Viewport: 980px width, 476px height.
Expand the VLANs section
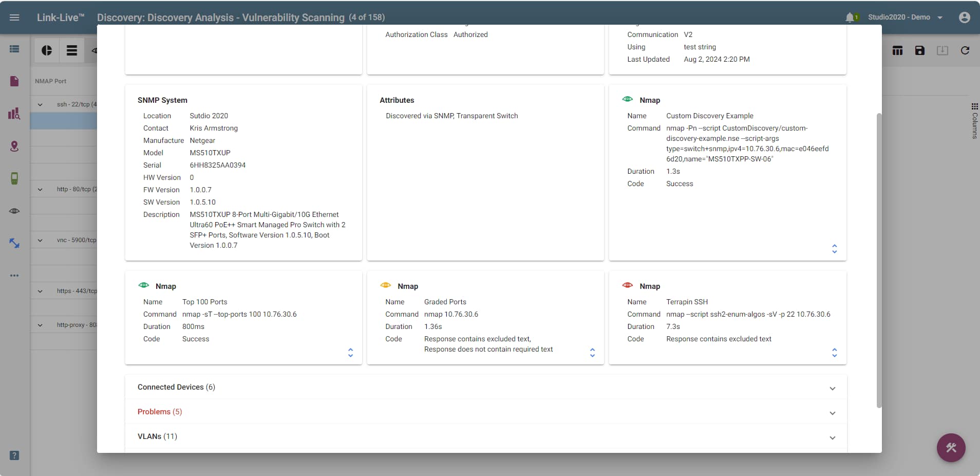(832, 437)
